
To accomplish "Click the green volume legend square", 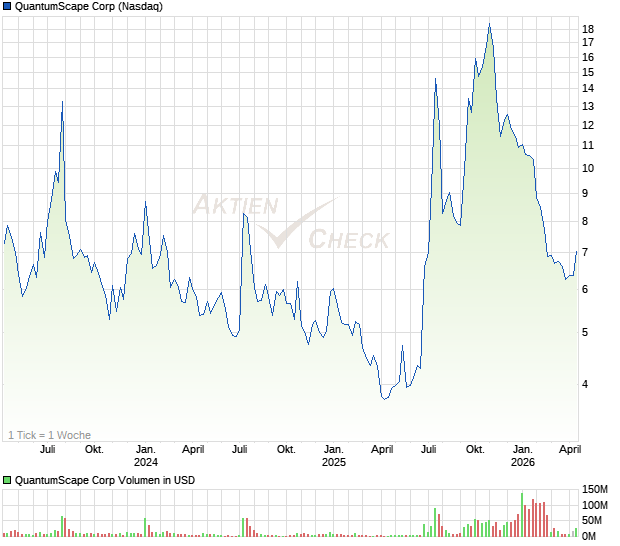I will coord(7,480).
